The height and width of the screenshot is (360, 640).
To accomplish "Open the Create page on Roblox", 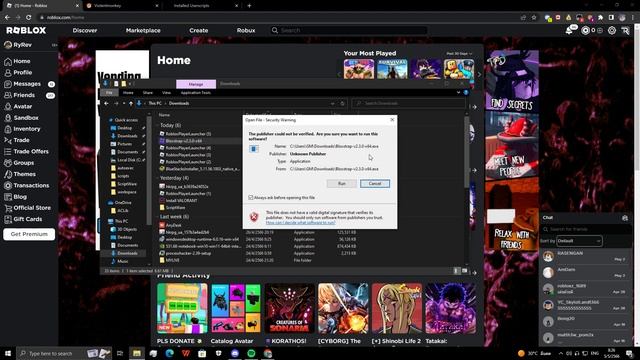I will coord(199,31).
